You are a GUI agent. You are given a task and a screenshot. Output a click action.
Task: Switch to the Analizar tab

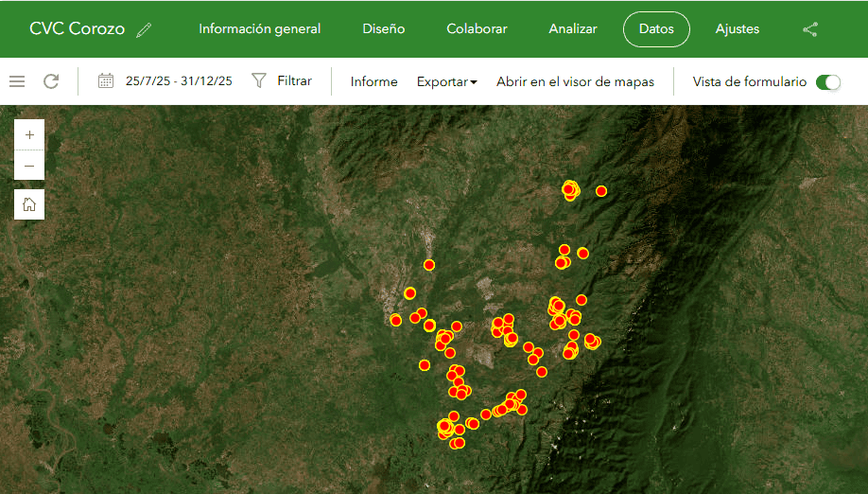click(x=572, y=29)
